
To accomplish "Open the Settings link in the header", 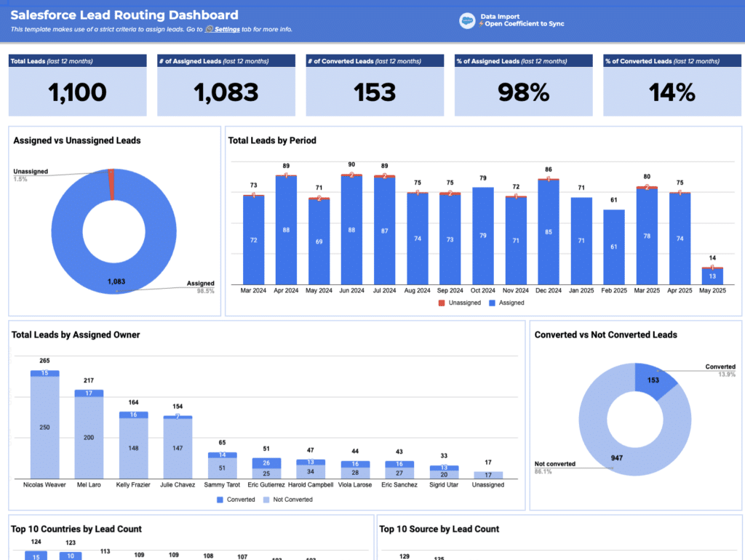I will pos(227,29).
